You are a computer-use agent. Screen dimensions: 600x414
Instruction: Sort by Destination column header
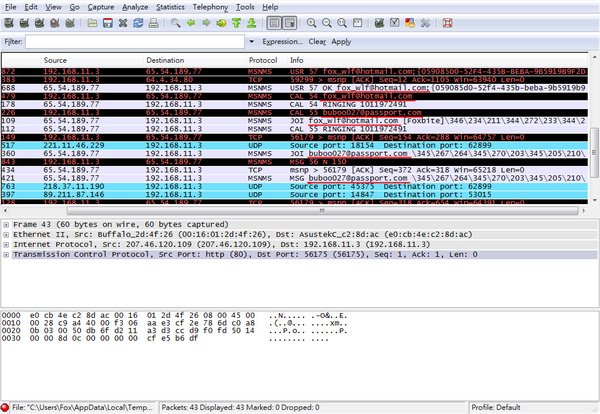[194, 60]
